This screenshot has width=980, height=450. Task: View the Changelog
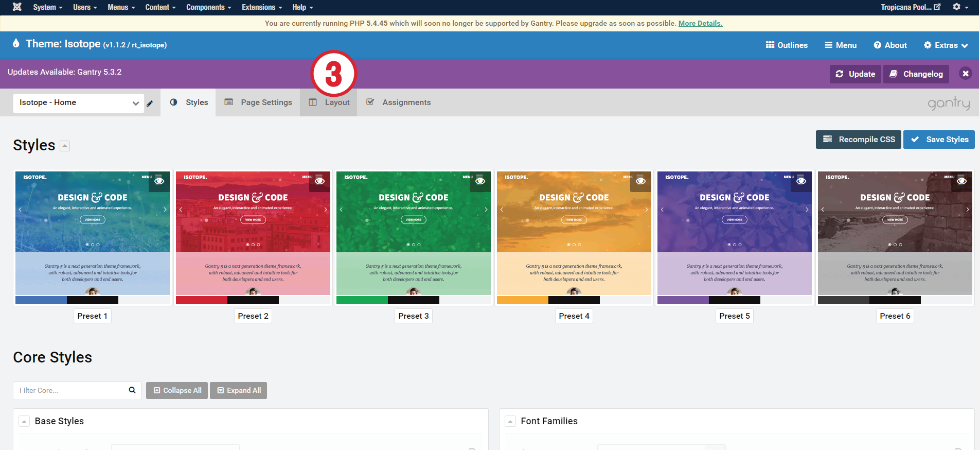[x=916, y=74]
